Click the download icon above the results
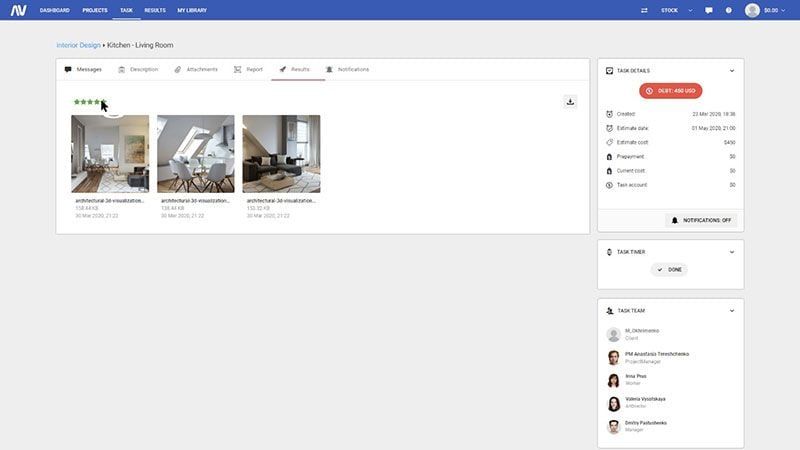This screenshot has width=800, height=450. [570, 102]
